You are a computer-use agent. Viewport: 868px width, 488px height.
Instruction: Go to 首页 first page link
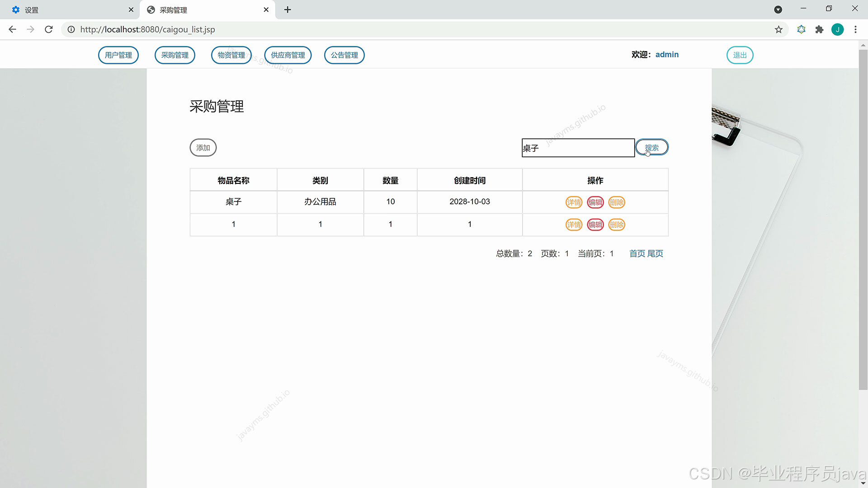(637, 253)
